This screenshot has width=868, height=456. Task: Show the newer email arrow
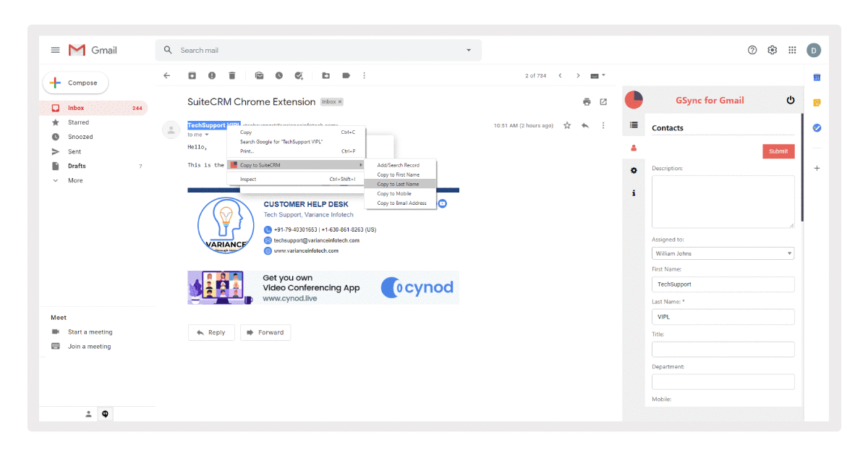pyautogui.click(x=559, y=75)
